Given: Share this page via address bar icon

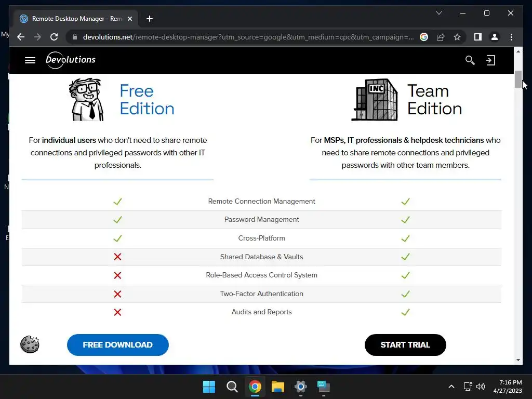Looking at the screenshot, I should tap(441, 37).
